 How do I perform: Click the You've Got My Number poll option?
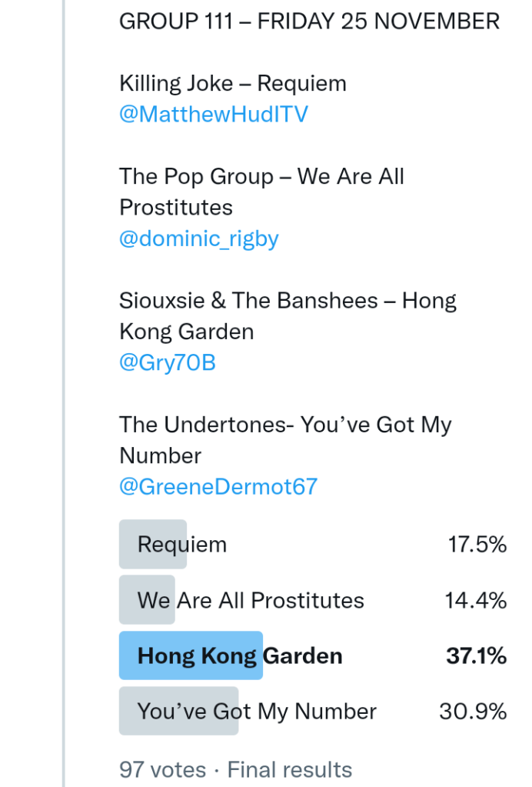pos(257,712)
